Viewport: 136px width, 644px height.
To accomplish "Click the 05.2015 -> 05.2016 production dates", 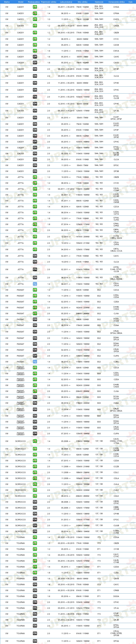I will tap(66, 591).
